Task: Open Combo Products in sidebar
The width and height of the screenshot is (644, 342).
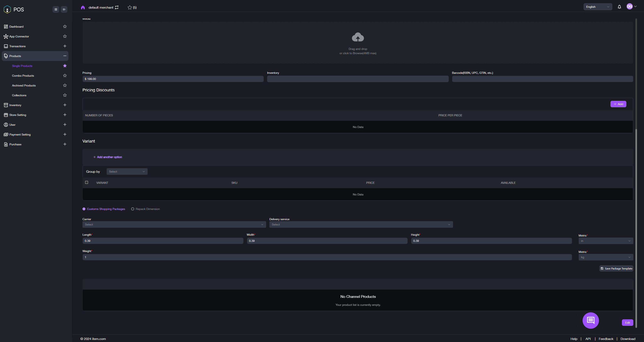Action: (x=23, y=76)
